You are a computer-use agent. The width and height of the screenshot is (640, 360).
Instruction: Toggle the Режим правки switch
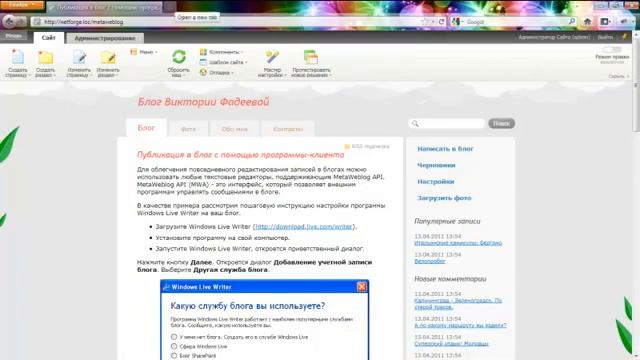611,50
